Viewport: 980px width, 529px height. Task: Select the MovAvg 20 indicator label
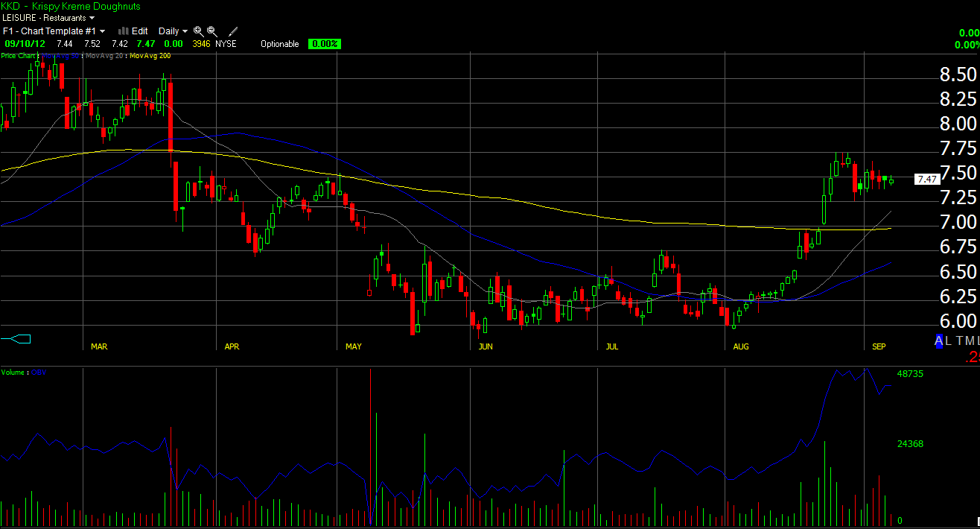click(104, 56)
